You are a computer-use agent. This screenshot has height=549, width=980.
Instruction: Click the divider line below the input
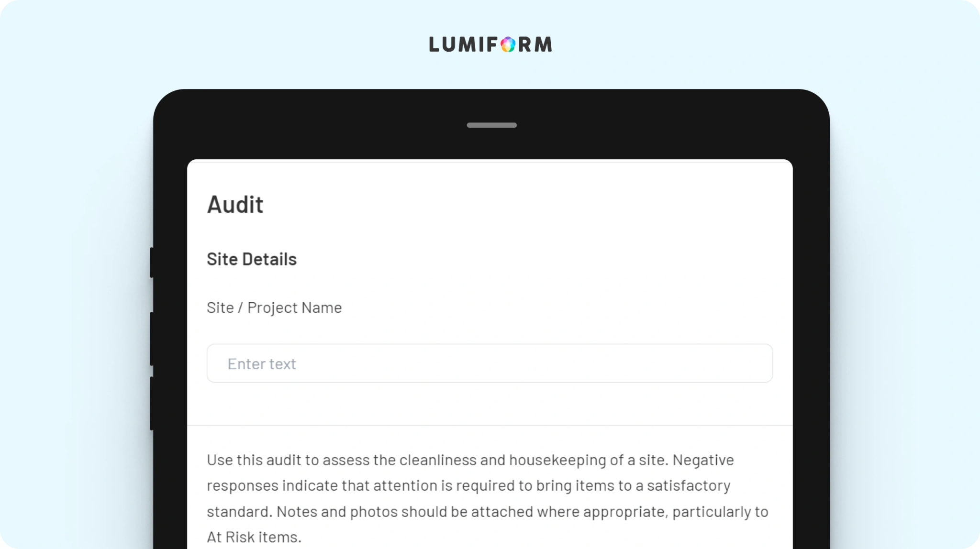tap(490, 425)
